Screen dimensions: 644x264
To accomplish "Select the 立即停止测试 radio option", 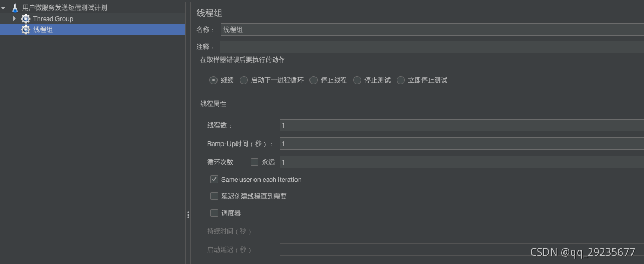I will [x=400, y=80].
